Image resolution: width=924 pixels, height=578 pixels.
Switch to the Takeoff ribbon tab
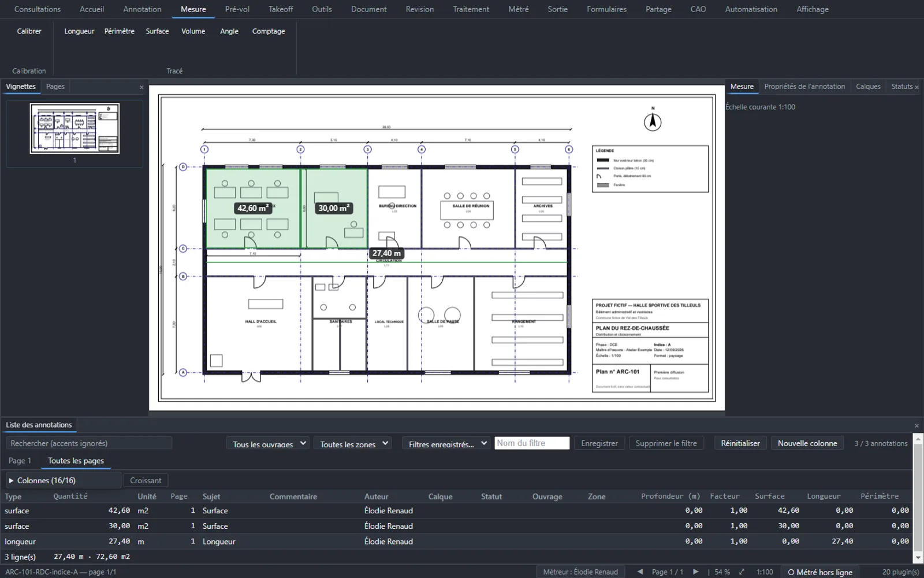pos(281,9)
